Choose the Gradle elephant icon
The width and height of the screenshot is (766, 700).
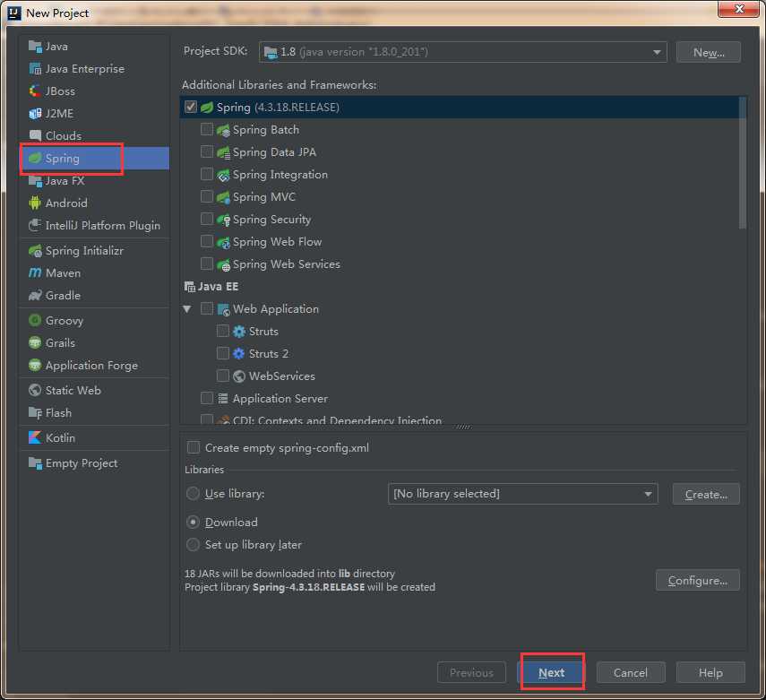35,295
